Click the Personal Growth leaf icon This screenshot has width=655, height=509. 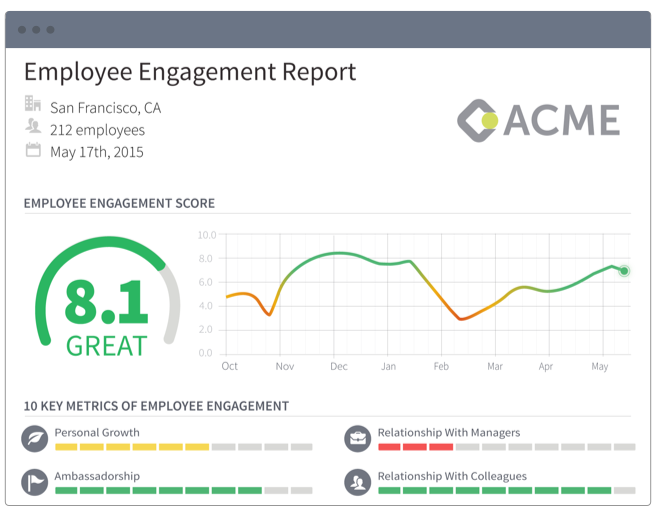tap(35, 439)
